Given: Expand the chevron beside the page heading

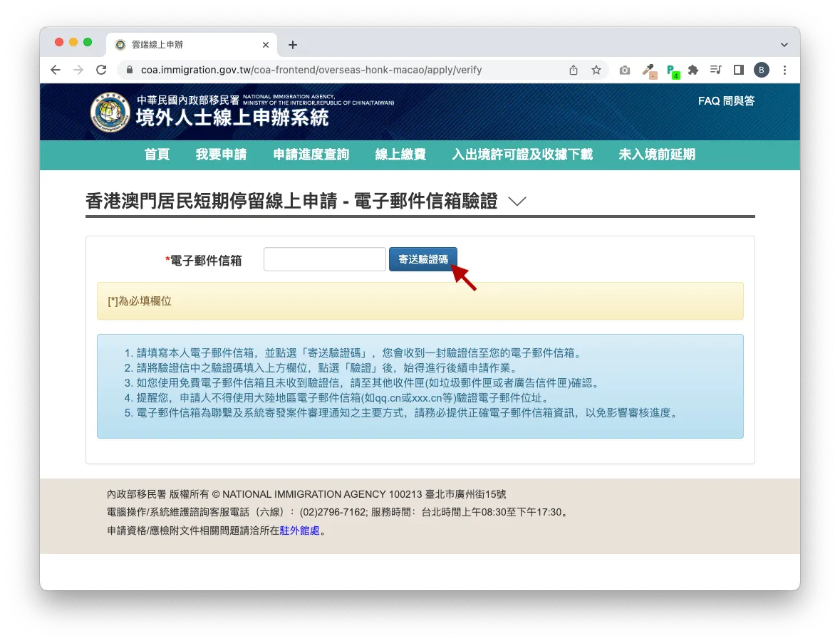Looking at the screenshot, I should [517, 202].
